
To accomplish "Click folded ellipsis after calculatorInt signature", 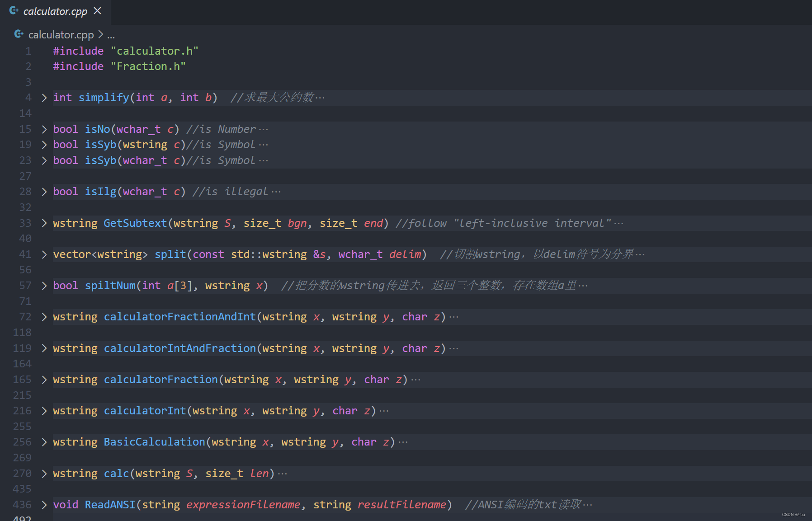I will point(384,411).
